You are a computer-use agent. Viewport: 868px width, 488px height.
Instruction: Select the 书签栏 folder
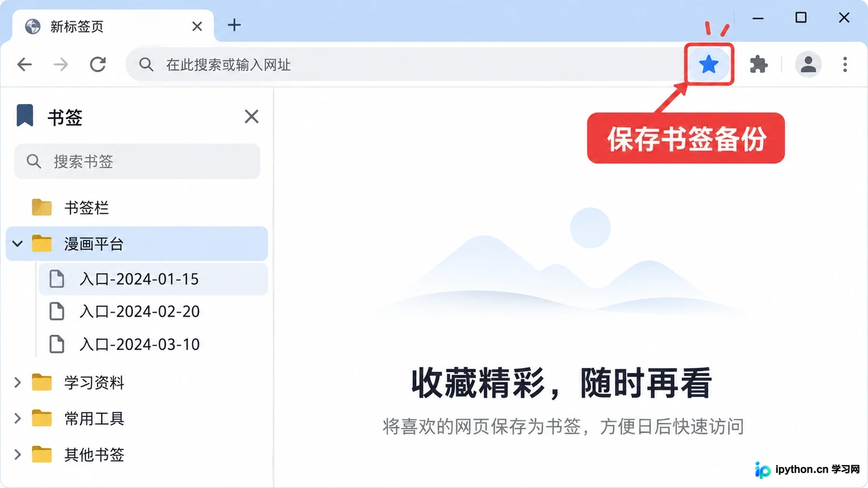tap(137, 208)
